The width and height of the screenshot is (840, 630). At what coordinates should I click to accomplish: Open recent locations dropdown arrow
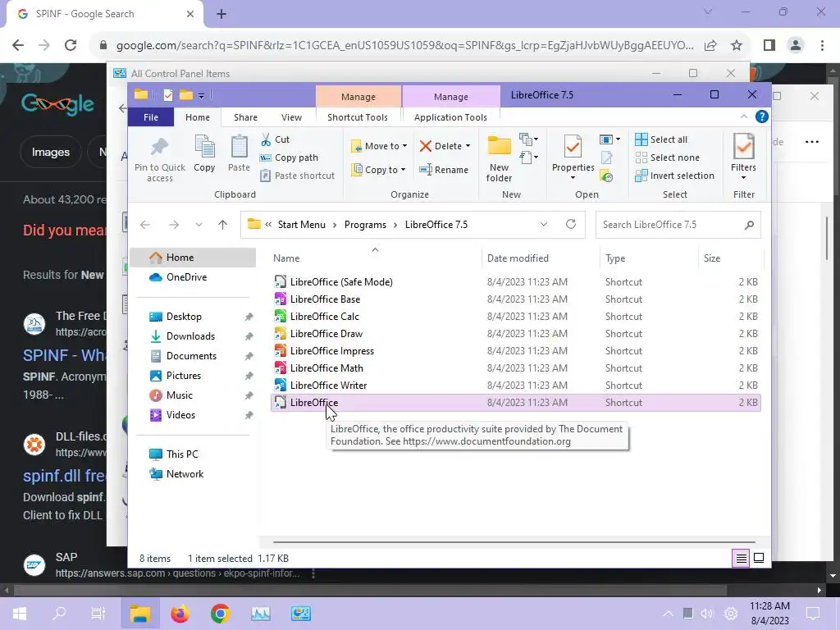coord(199,225)
